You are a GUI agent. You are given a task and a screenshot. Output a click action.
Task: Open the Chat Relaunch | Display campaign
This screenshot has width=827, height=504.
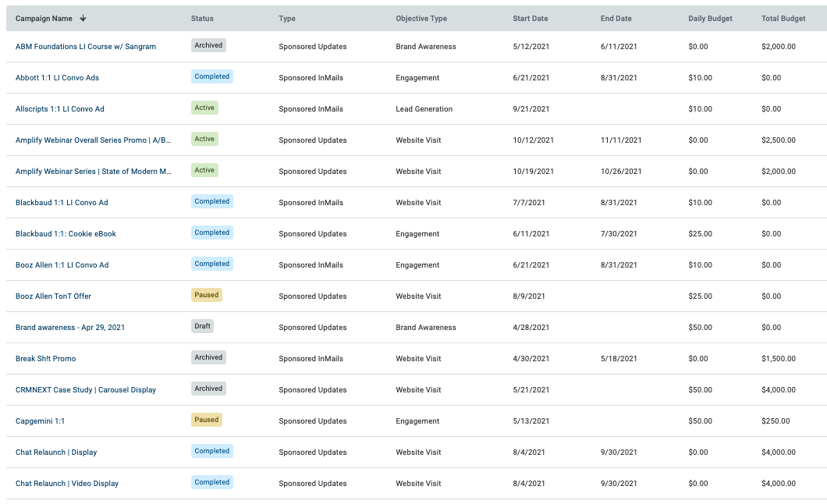click(56, 452)
